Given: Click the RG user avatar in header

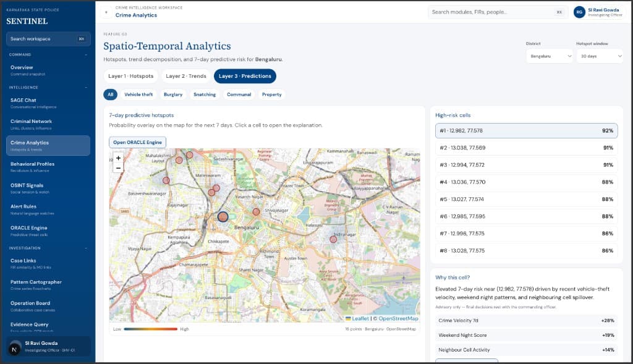Looking at the screenshot, I should coord(579,12).
